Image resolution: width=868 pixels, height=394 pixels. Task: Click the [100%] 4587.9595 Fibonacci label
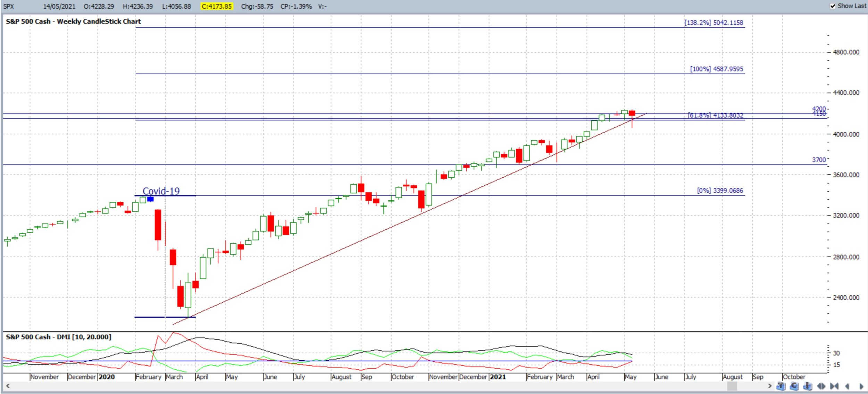click(x=717, y=69)
